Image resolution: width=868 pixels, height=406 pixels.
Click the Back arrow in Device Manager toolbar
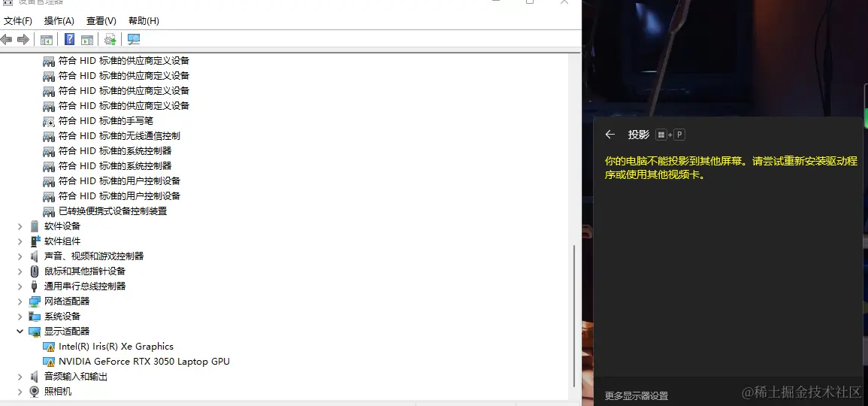[x=7, y=39]
